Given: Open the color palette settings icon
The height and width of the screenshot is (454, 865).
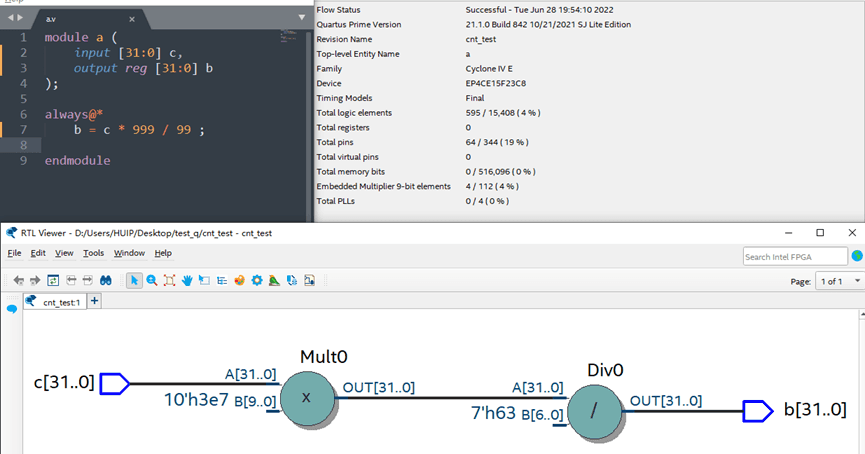Looking at the screenshot, I should [x=239, y=281].
